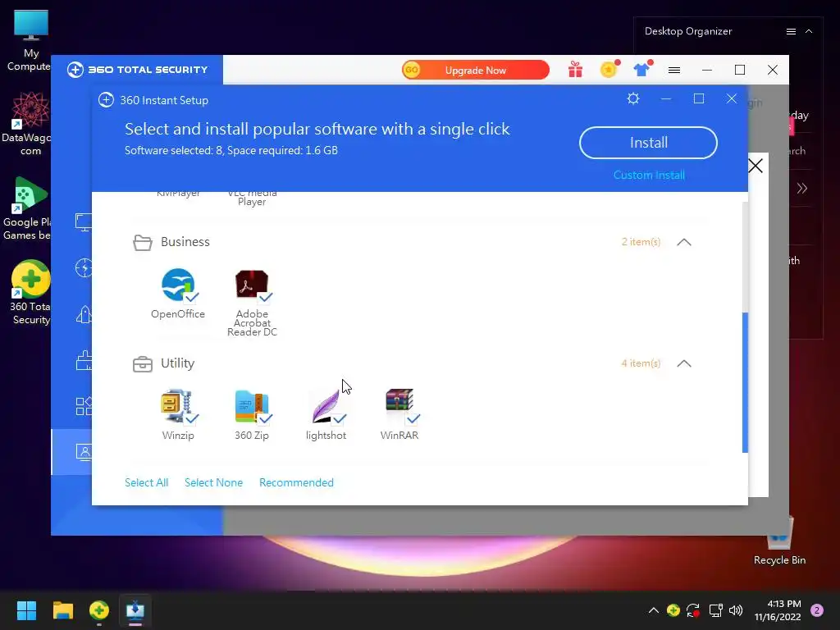Click Select None link

coord(214,482)
